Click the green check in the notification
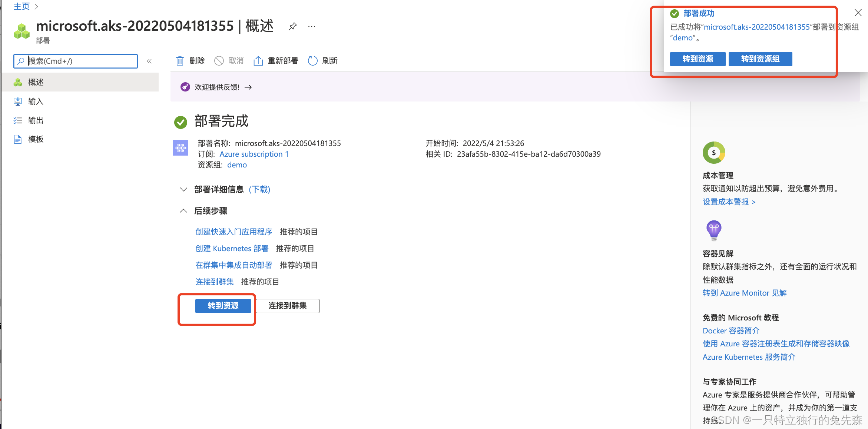Screen dimensions: 868x429 (675, 14)
